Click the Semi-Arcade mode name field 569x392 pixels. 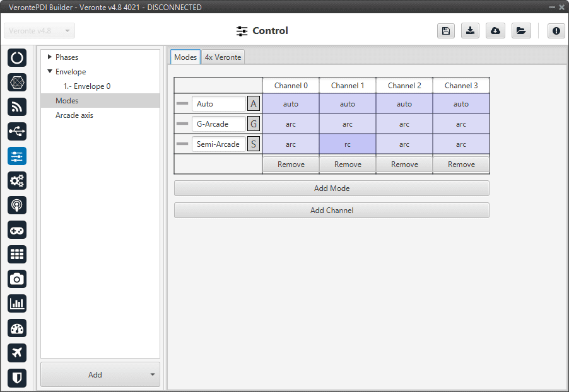point(219,144)
